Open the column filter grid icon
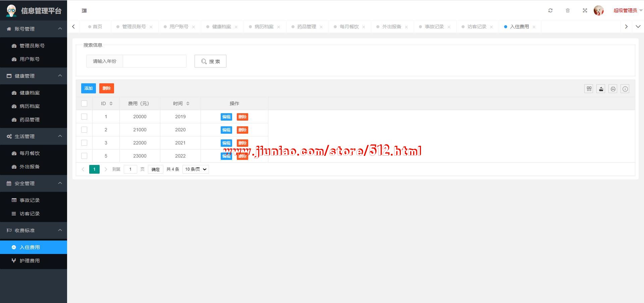 pos(589,89)
